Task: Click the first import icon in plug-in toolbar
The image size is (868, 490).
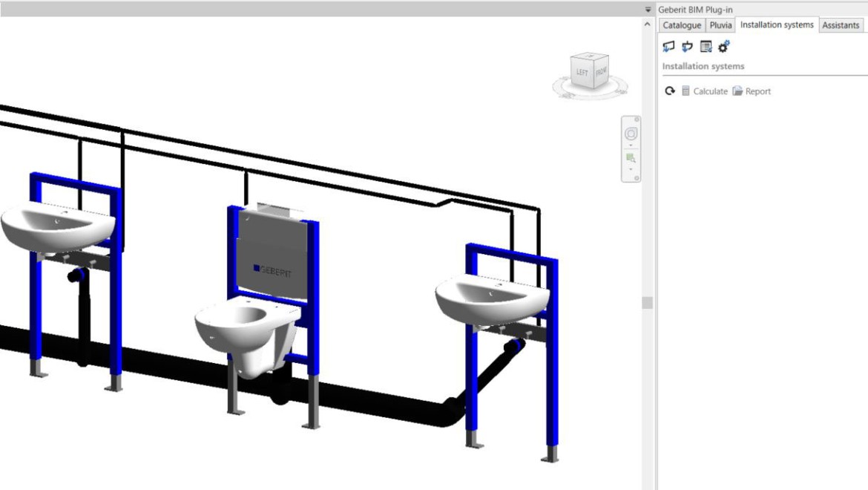Action: 668,47
